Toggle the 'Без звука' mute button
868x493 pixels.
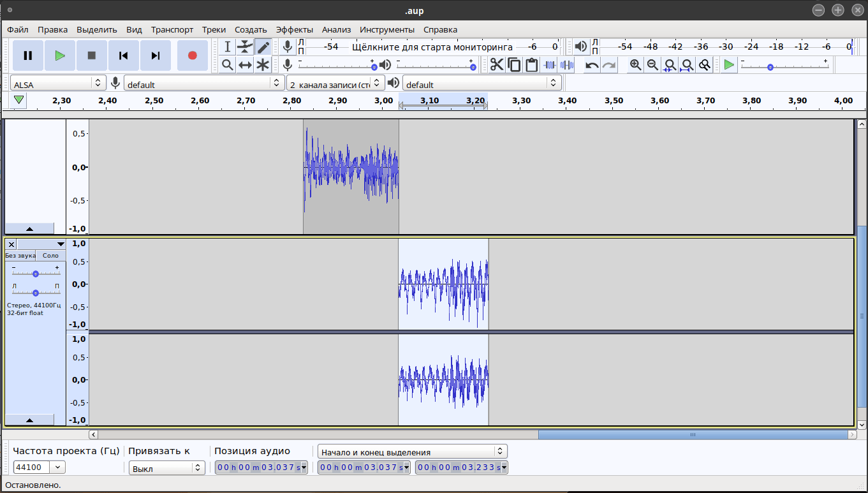click(x=20, y=255)
